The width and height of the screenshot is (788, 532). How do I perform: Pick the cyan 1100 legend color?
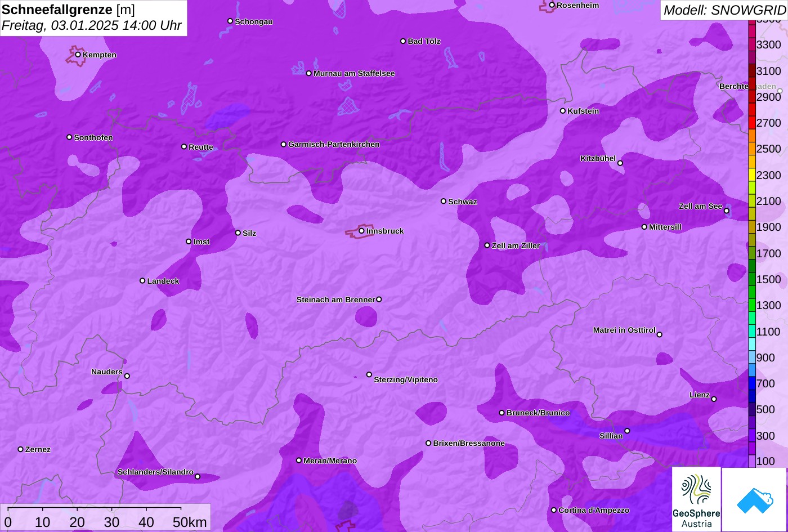click(x=752, y=332)
